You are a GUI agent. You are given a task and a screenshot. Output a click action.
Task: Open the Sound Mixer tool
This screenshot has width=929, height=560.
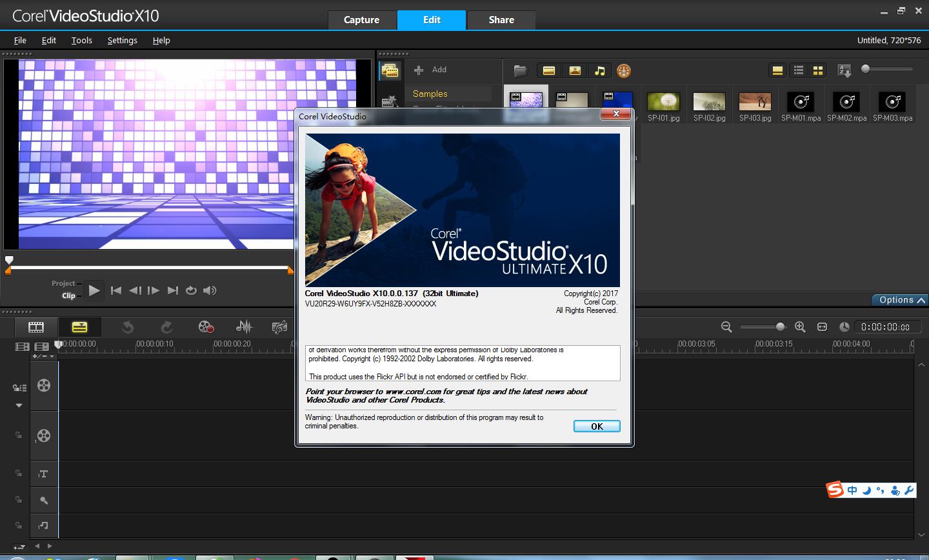(244, 327)
